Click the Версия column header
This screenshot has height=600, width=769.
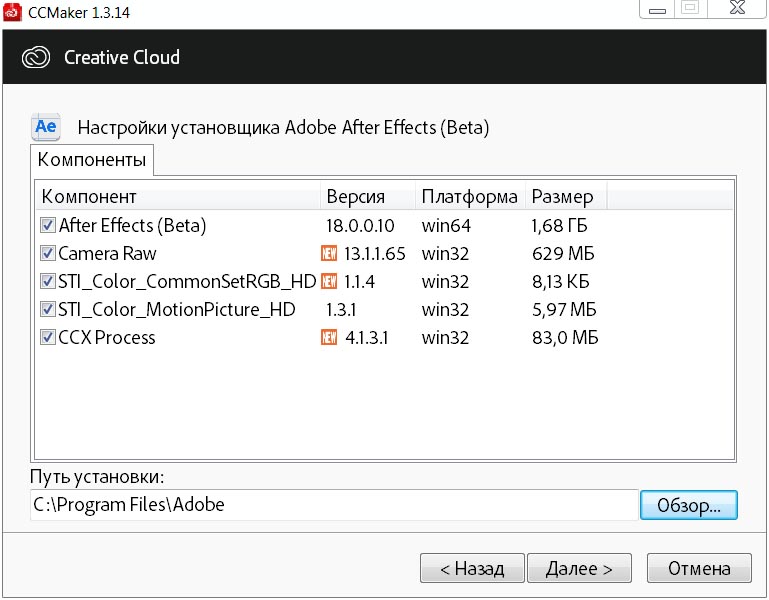367,197
